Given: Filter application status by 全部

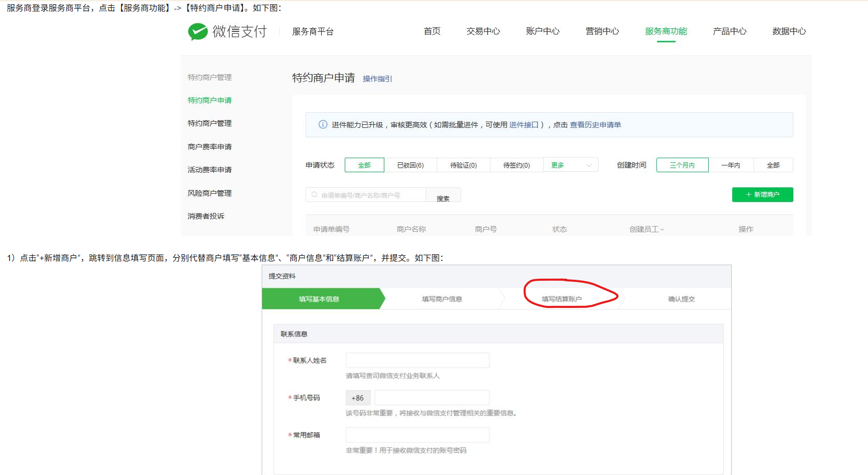Looking at the screenshot, I should [365, 165].
